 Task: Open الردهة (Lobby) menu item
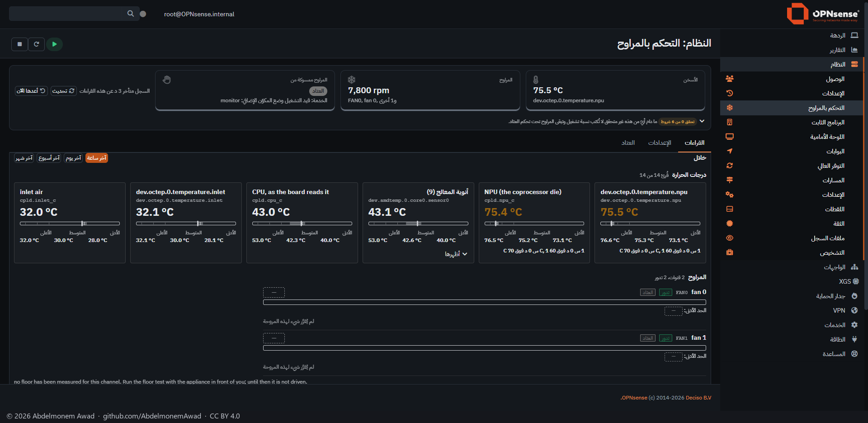(792, 35)
